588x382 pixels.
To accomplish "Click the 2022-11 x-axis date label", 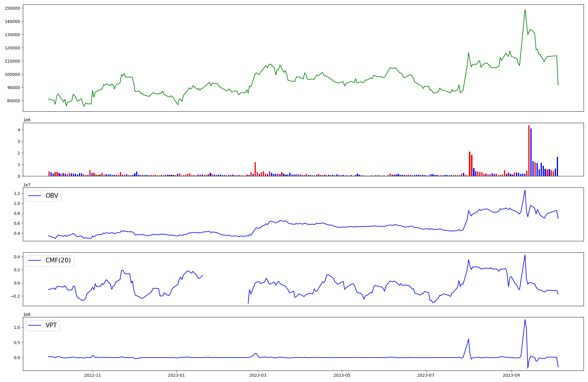I will click(93, 375).
